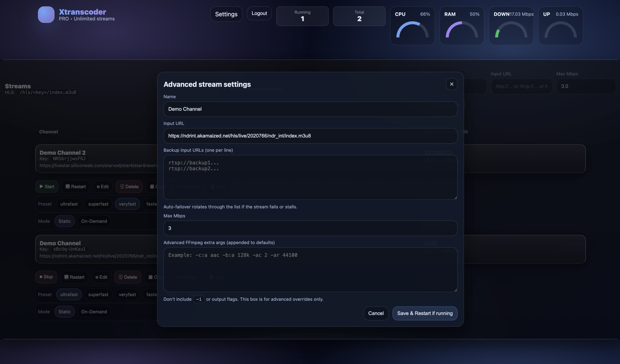
Task: Restart the live Demo Channel stream
Action: click(x=74, y=277)
